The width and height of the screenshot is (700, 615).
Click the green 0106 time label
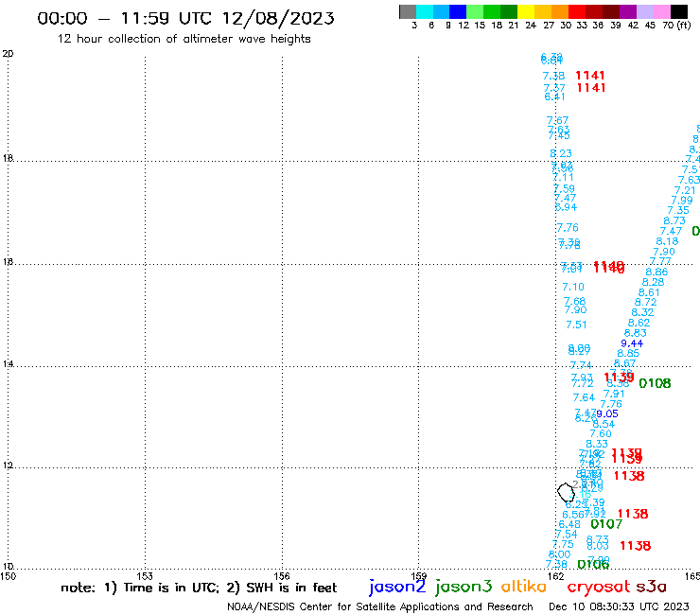(x=593, y=565)
